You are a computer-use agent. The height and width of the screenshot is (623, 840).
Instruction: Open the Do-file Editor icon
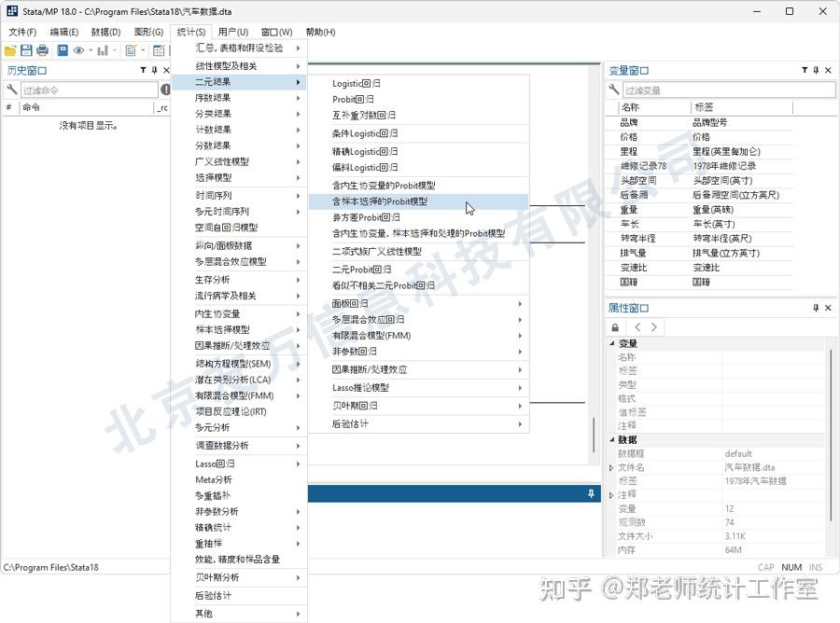[131, 51]
